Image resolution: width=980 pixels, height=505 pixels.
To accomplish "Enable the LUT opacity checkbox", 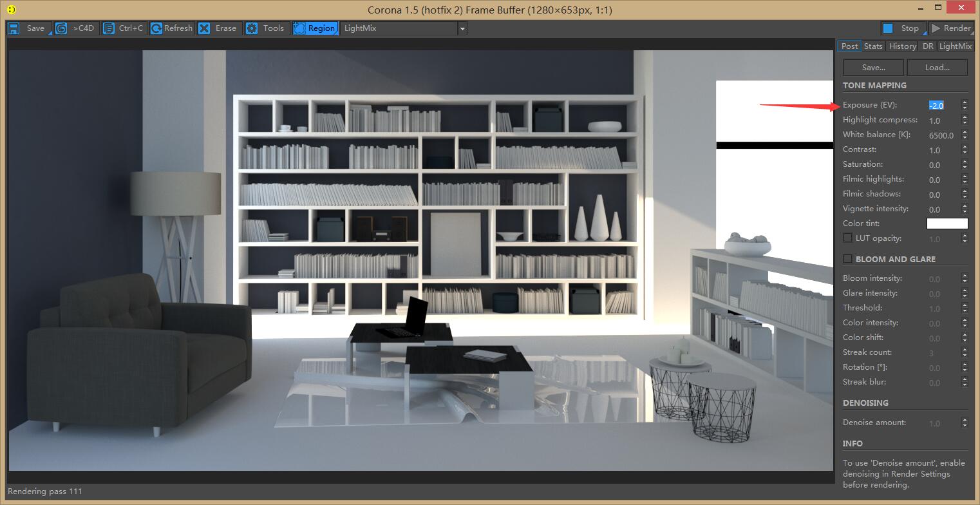I will click(x=847, y=238).
